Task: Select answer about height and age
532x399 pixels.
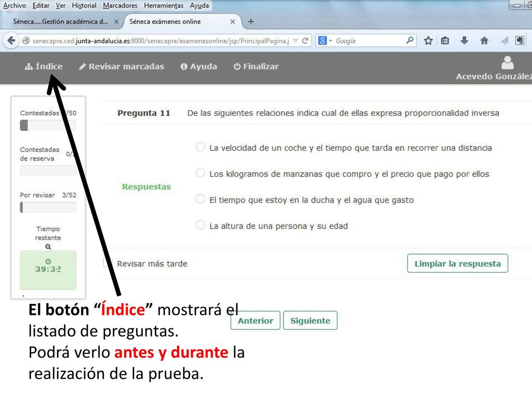Action: click(x=200, y=225)
